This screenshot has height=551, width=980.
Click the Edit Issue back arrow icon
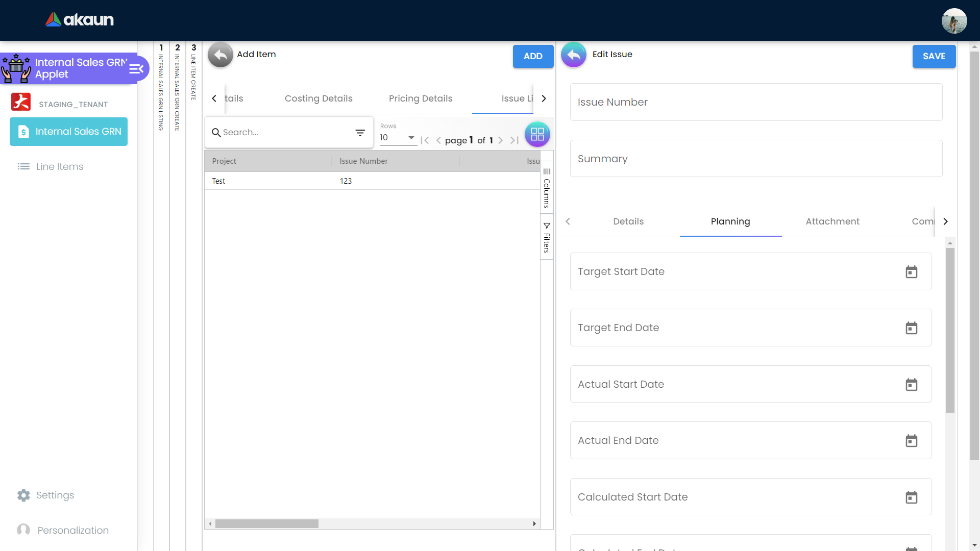tap(574, 55)
